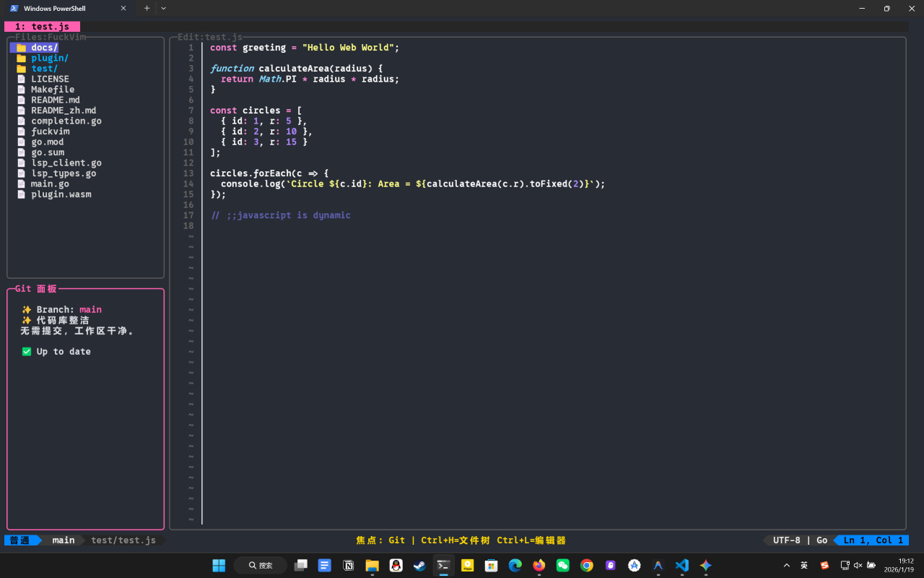Image resolution: width=924 pixels, height=578 pixels.
Task: Click the fuckvim file icon
Action: 21,131
